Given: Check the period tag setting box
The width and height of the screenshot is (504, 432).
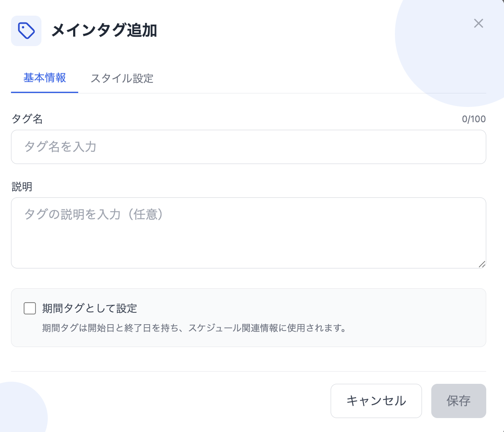Looking at the screenshot, I should pyautogui.click(x=30, y=309).
